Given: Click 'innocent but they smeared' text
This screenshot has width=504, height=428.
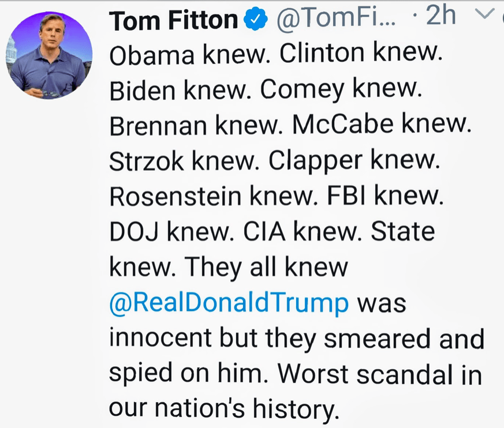Looking at the screenshot, I should pos(270,339).
